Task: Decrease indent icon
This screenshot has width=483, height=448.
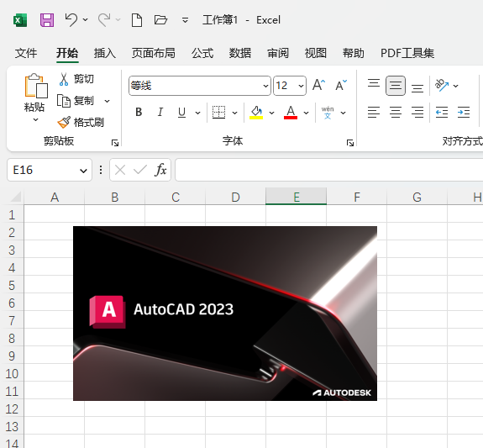Action: click(442, 113)
